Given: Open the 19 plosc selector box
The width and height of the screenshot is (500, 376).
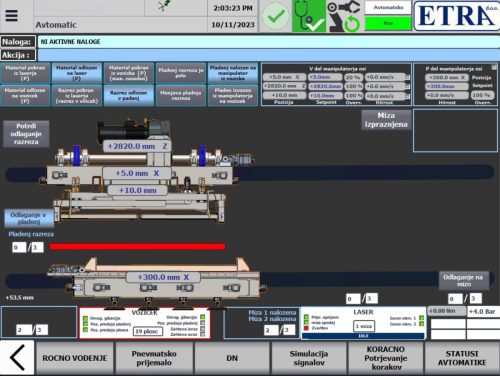Looking at the screenshot, I should click(148, 331).
